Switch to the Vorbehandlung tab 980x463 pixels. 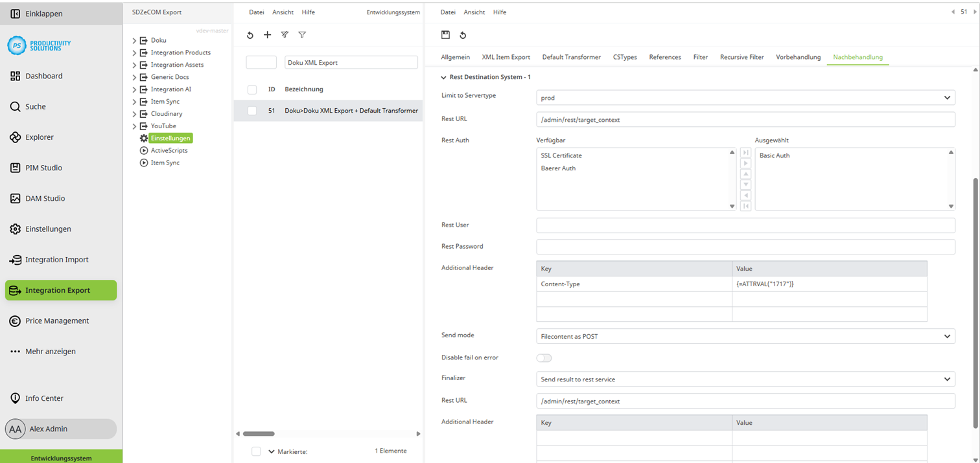point(798,56)
